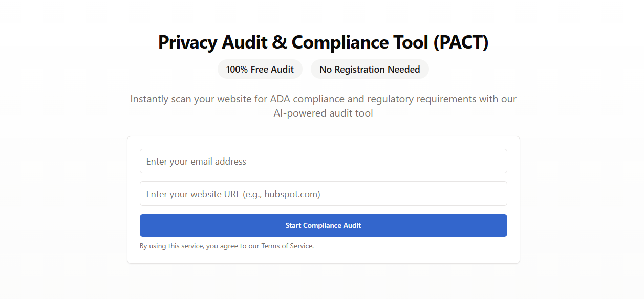Click the 100% Free Audit badge
The image size is (644, 299).
(260, 70)
